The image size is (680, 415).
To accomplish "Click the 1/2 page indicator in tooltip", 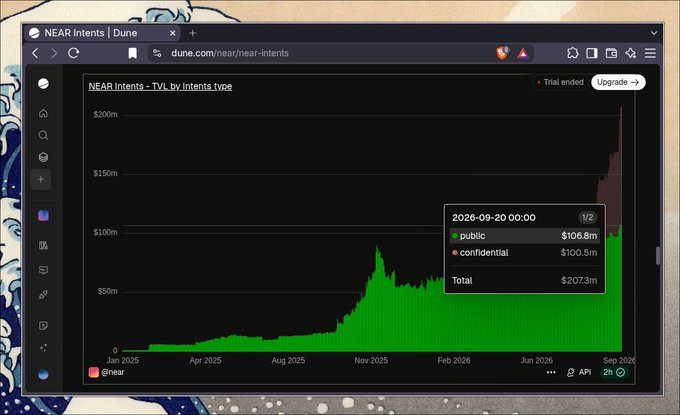I will [x=587, y=218].
